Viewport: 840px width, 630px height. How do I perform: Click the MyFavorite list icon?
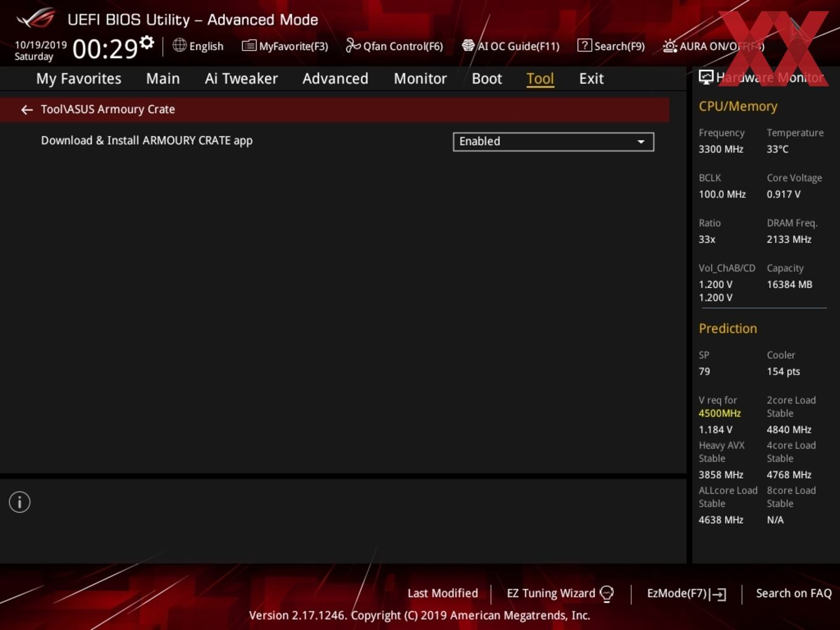[x=249, y=46]
